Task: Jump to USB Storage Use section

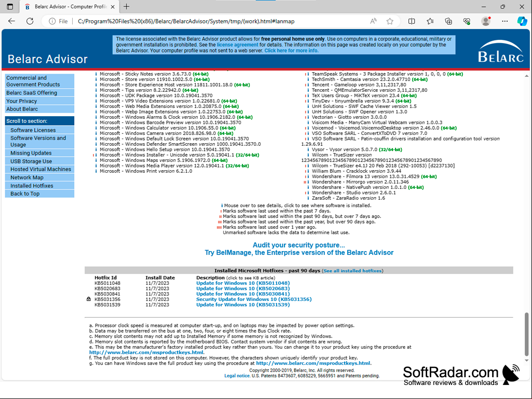Action: 39,161
